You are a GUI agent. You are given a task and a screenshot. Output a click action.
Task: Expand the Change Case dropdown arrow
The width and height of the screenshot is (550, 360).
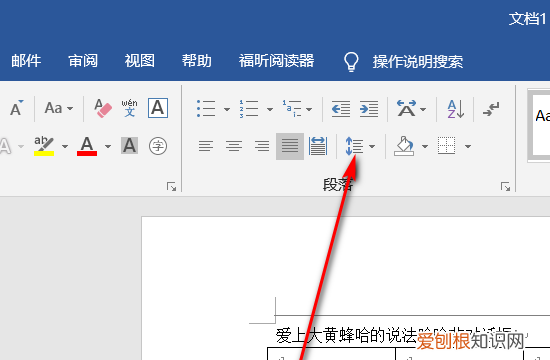70,108
